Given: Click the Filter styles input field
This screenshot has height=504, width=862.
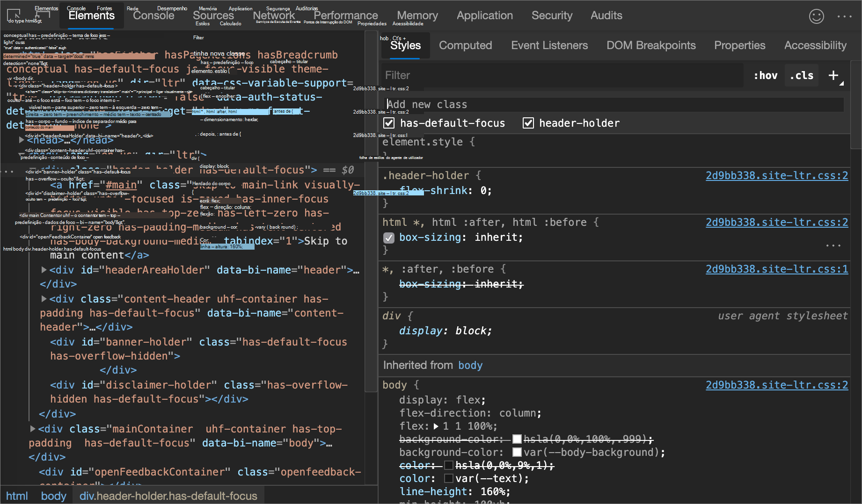Looking at the screenshot, I should pos(562,75).
